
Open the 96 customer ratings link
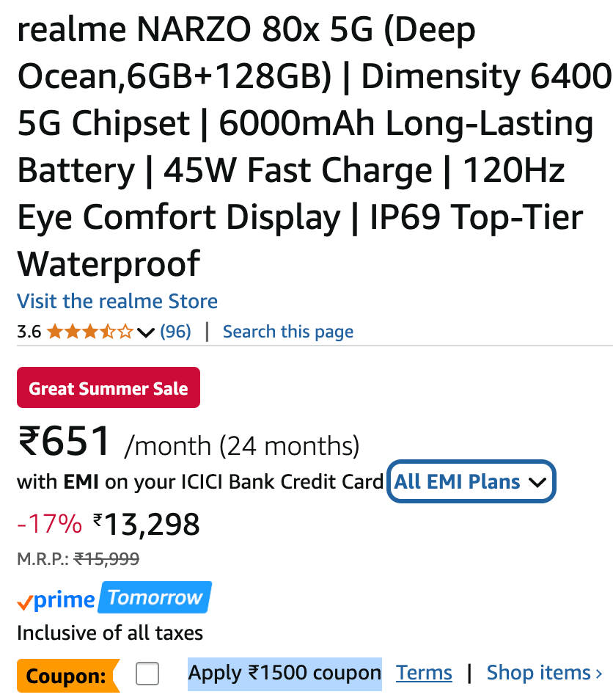[175, 332]
